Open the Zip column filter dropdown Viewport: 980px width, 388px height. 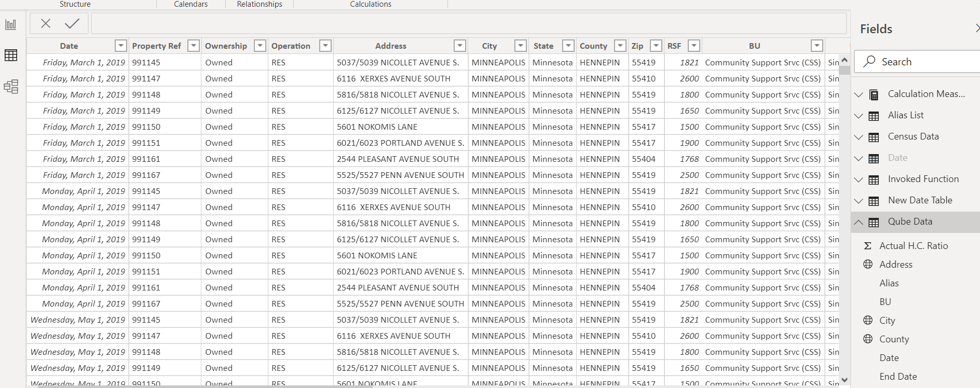point(656,46)
